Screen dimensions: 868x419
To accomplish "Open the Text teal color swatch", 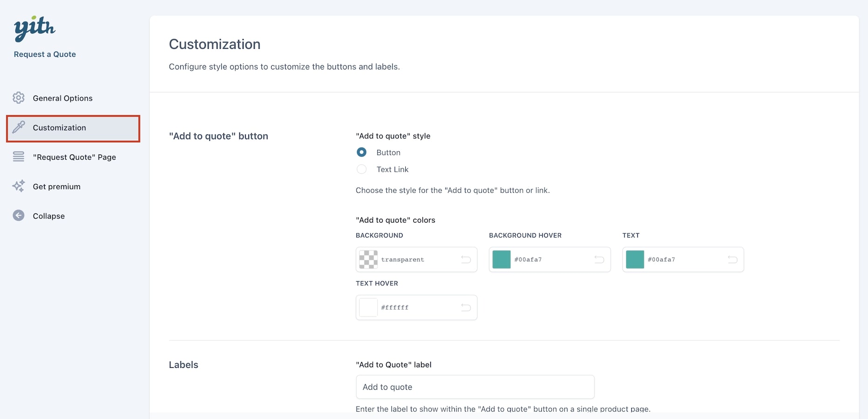I will pyautogui.click(x=635, y=259).
